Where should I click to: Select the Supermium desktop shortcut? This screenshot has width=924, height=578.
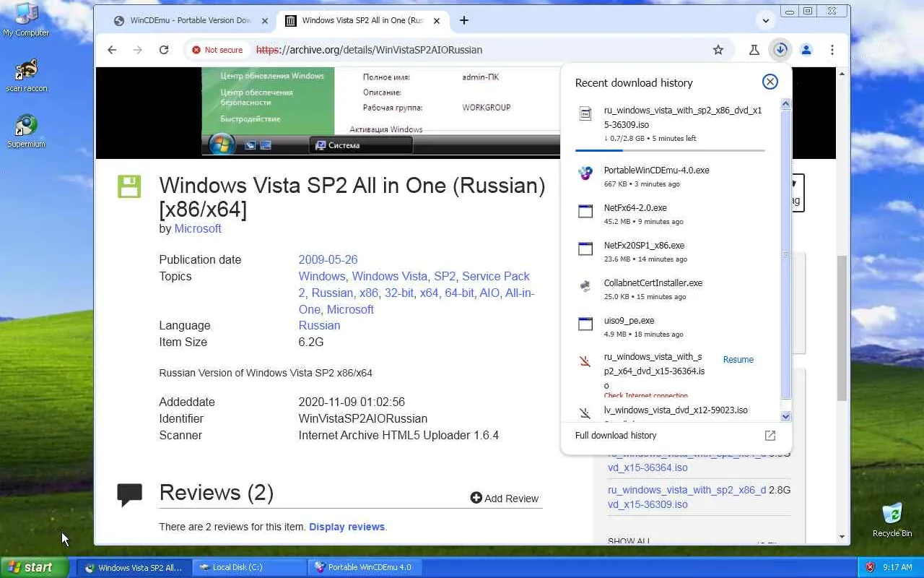pos(26,131)
